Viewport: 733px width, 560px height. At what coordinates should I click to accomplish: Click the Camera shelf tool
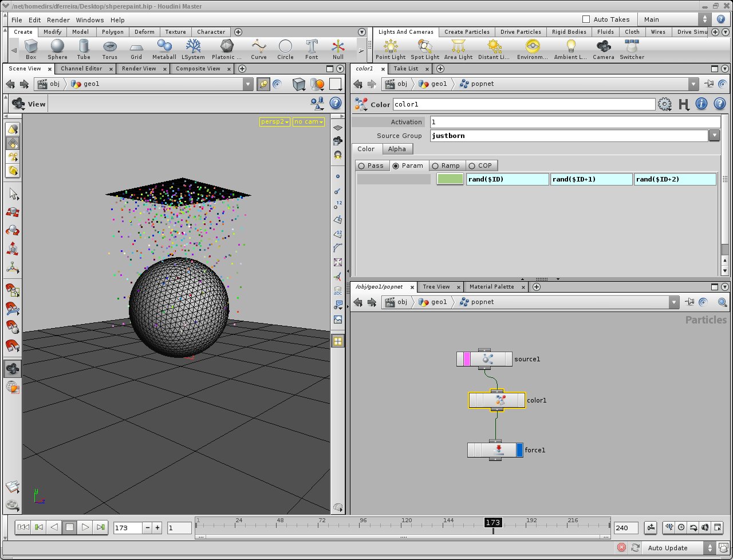coord(604,49)
